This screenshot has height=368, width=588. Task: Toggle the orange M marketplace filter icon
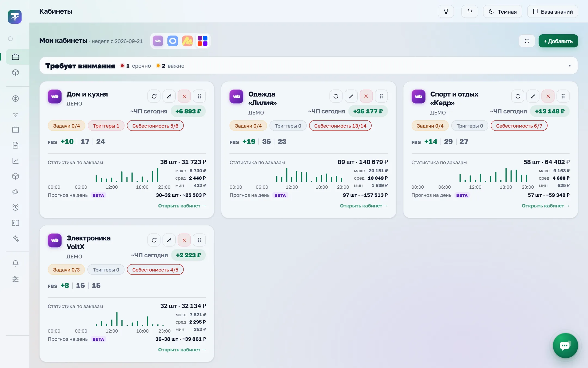(187, 41)
